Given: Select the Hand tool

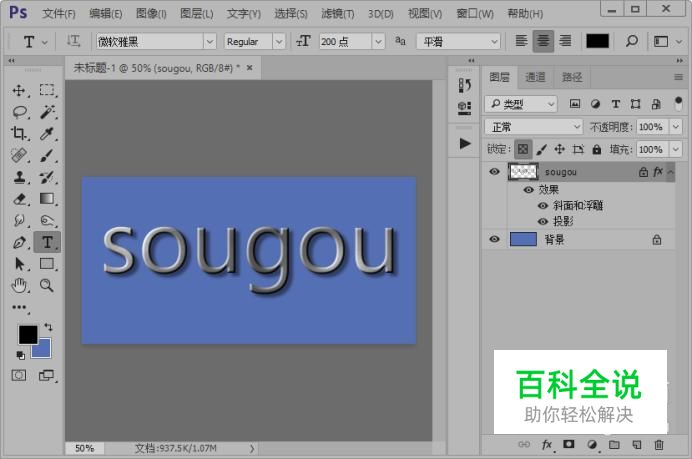Looking at the screenshot, I should (19, 286).
